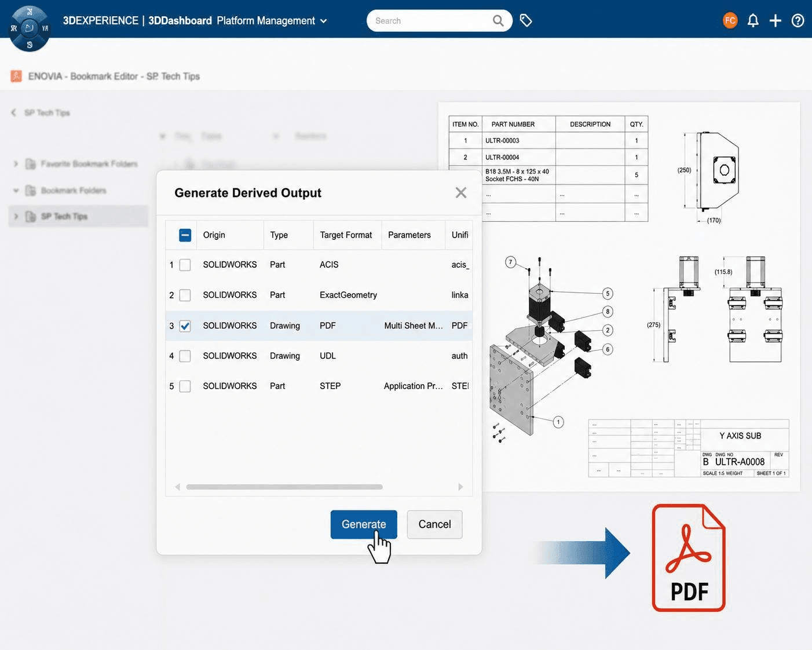The image size is (812, 650).
Task: Click the Unifi column header
Action: click(x=460, y=235)
